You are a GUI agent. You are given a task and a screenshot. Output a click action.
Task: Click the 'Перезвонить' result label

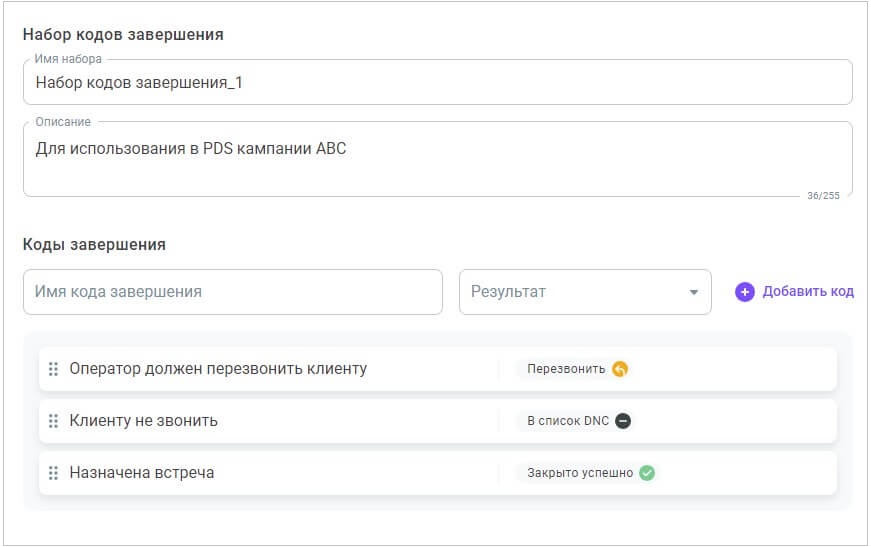pyautogui.click(x=566, y=369)
